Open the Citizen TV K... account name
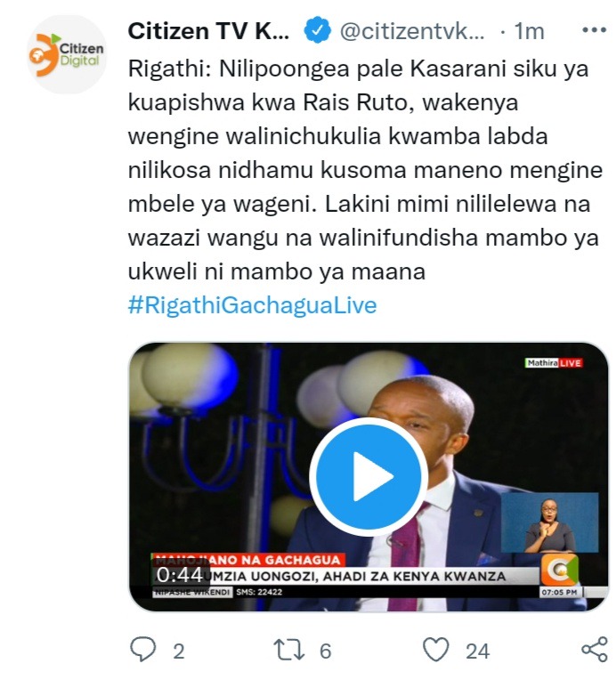 click(208, 31)
